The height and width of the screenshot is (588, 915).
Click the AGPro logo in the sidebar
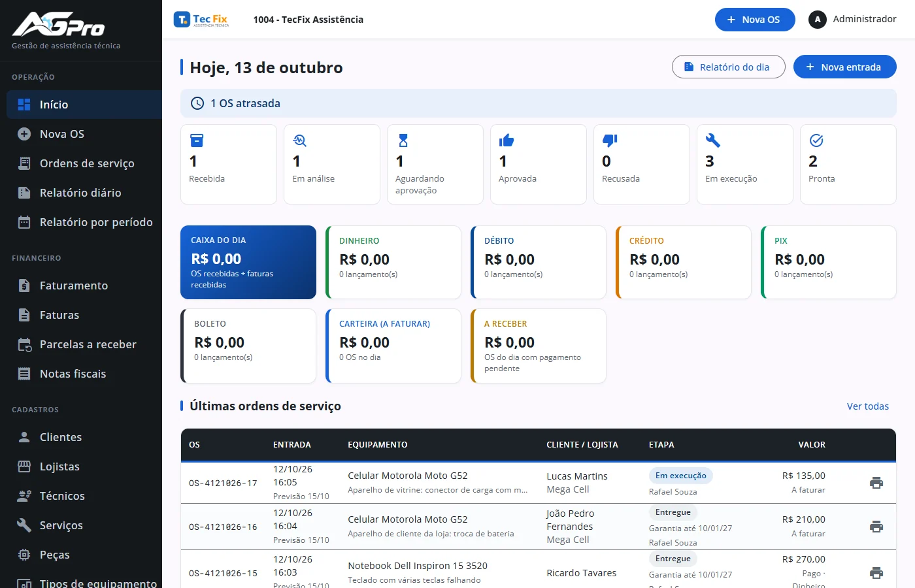tap(59, 25)
